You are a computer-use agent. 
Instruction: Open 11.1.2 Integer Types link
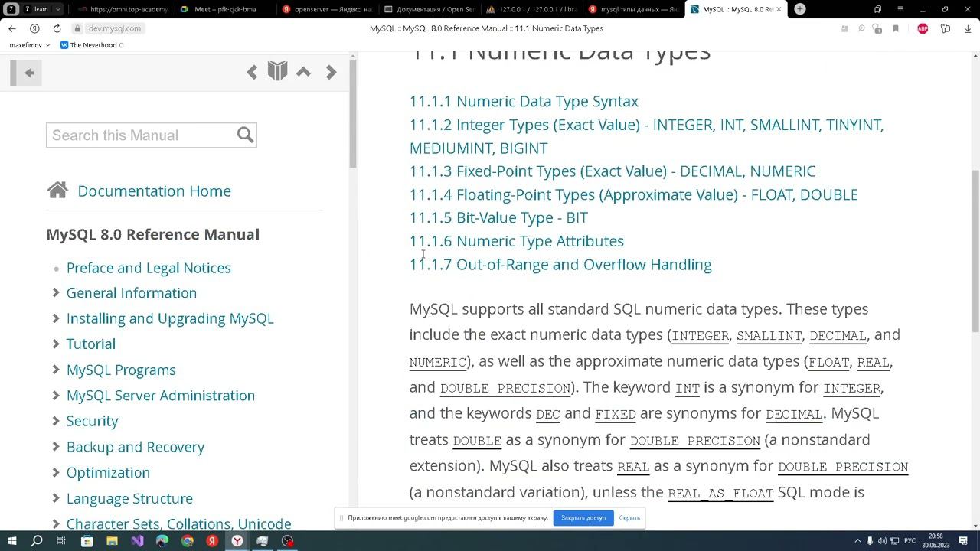646,136
